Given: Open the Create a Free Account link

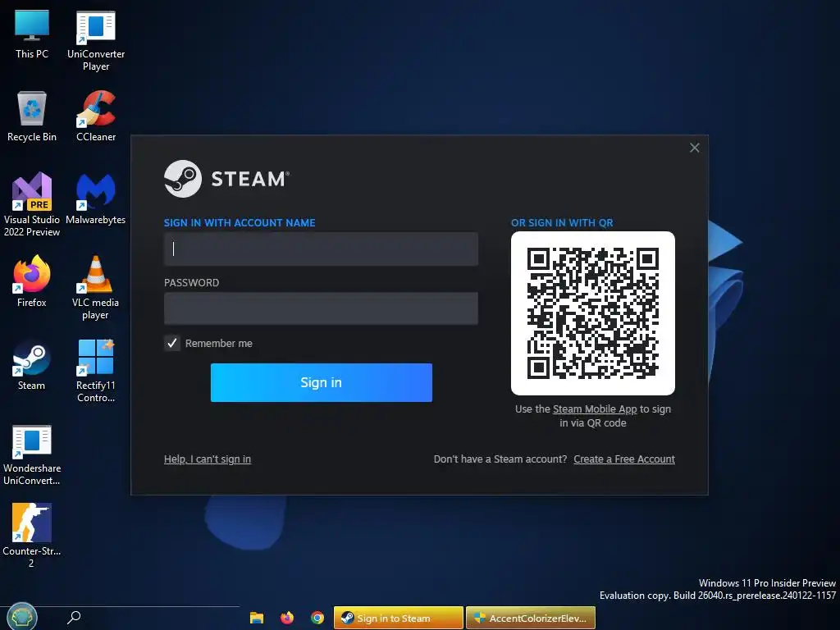Looking at the screenshot, I should tap(624, 459).
